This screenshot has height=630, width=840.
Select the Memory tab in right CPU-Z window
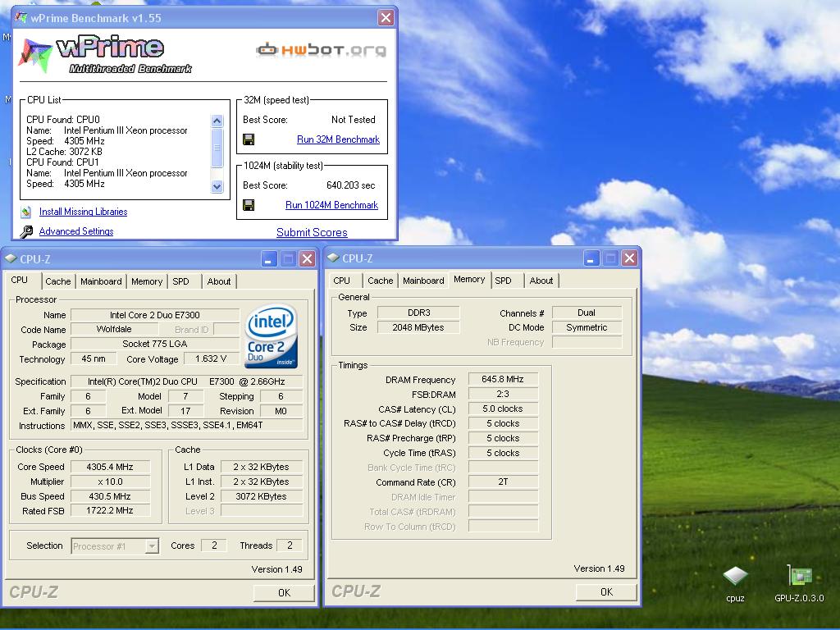(x=469, y=279)
